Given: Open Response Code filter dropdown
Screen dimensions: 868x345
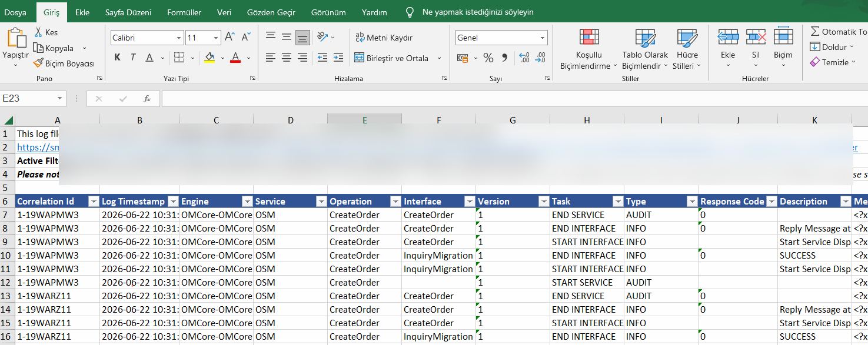Looking at the screenshot, I should tap(771, 202).
